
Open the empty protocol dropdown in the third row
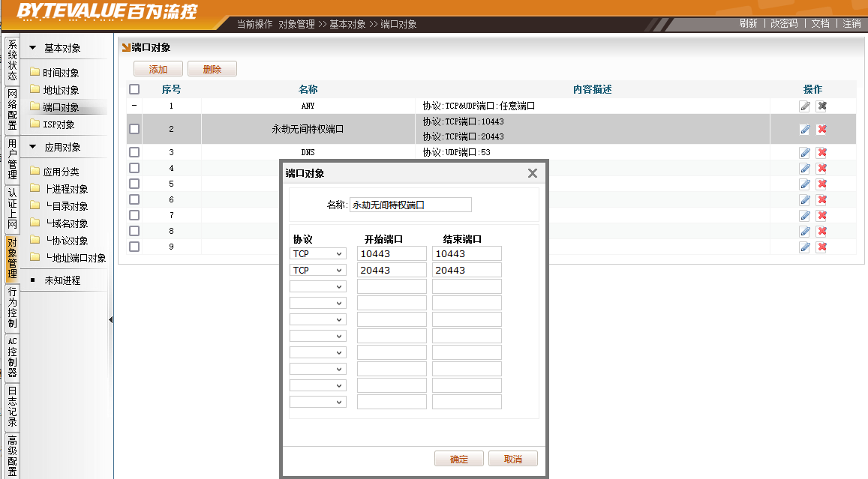[318, 286]
